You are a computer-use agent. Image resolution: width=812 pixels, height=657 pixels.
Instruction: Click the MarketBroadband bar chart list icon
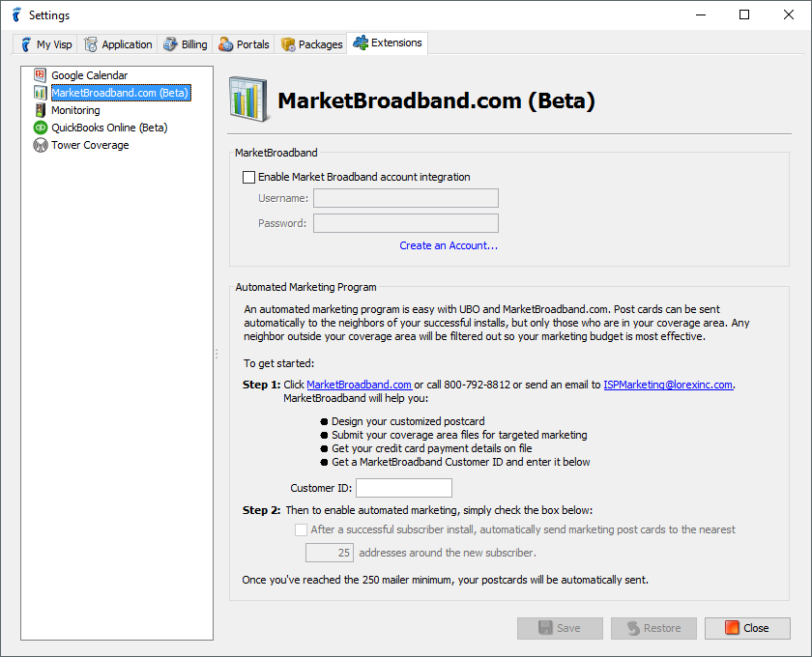click(x=41, y=93)
